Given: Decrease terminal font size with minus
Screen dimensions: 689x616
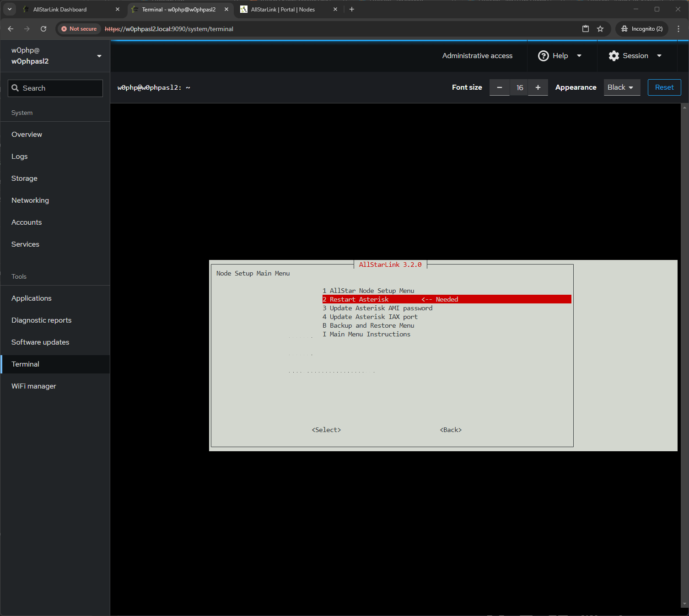Looking at the screenshot, I should click(x=500, y=87).
